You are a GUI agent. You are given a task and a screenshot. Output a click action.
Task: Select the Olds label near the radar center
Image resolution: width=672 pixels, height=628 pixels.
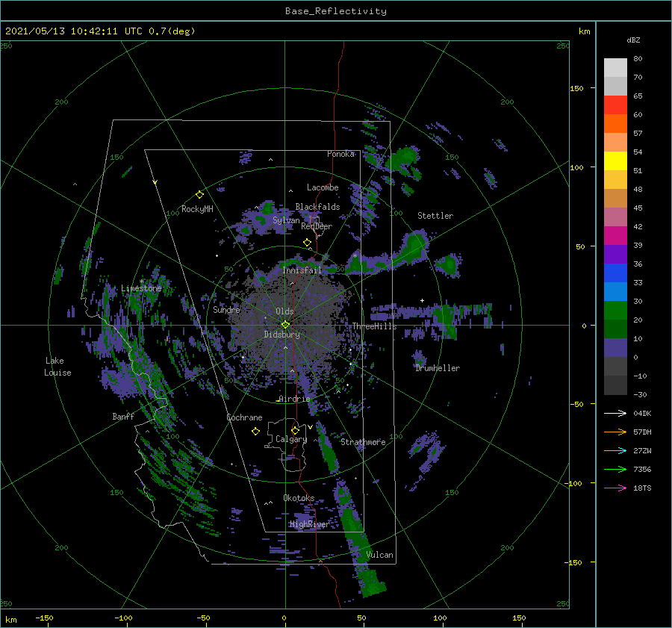point(284,311)
